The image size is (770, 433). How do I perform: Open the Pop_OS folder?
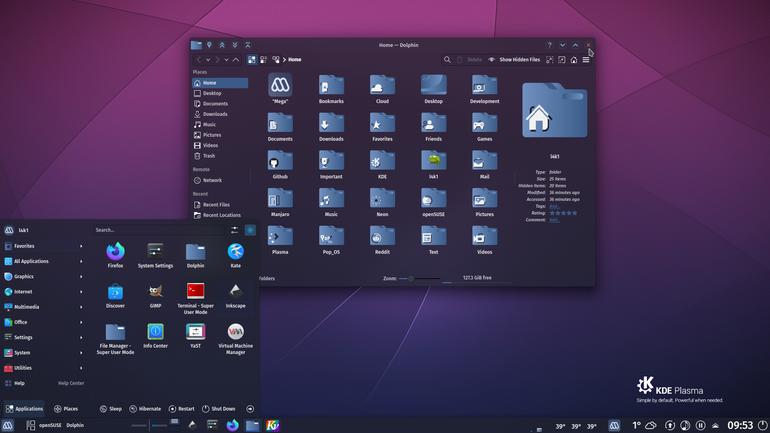point(331,240)
